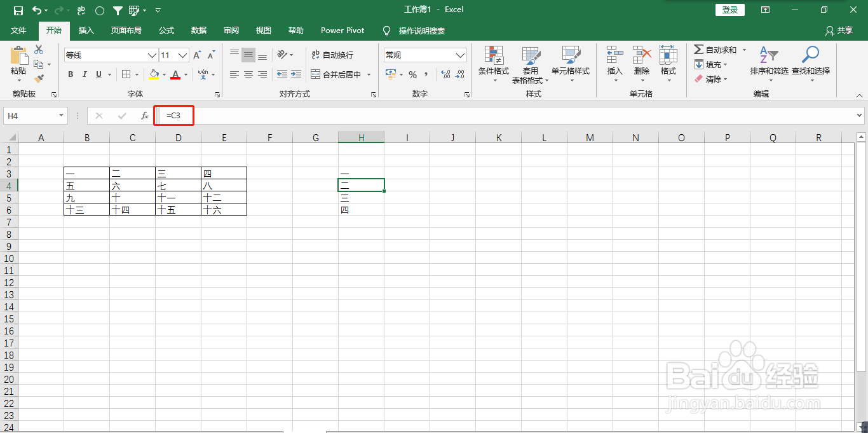Expand the formula bar chevron
This screenshot has height=433, width=868.
coord(860,116)
